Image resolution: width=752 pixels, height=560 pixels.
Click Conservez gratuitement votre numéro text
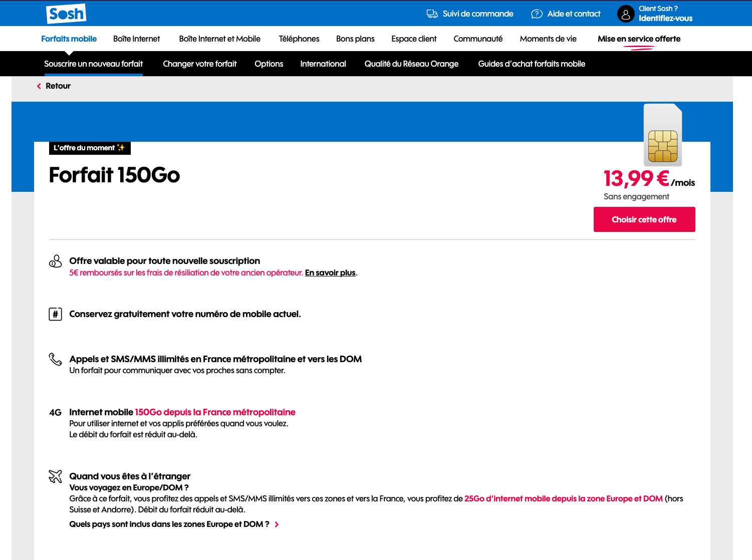point(185,314)
